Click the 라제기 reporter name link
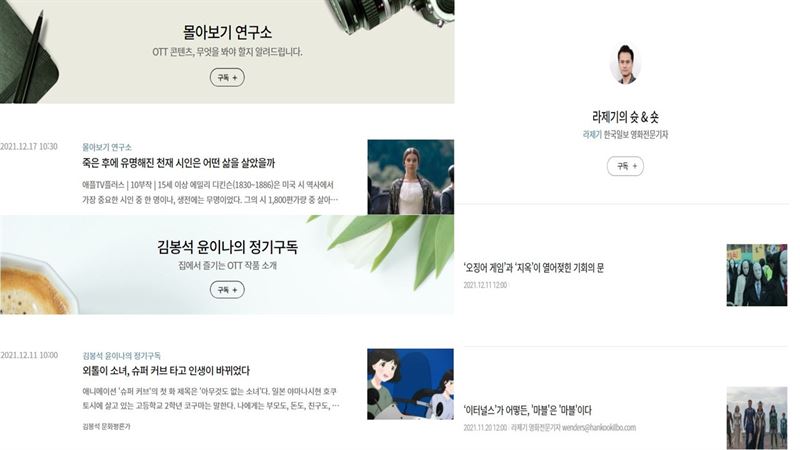 pyautogui.click(x=592, y=135)
